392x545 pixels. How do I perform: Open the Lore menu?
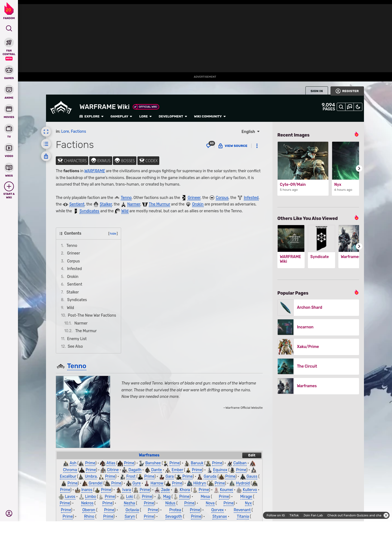click(145, 116)
